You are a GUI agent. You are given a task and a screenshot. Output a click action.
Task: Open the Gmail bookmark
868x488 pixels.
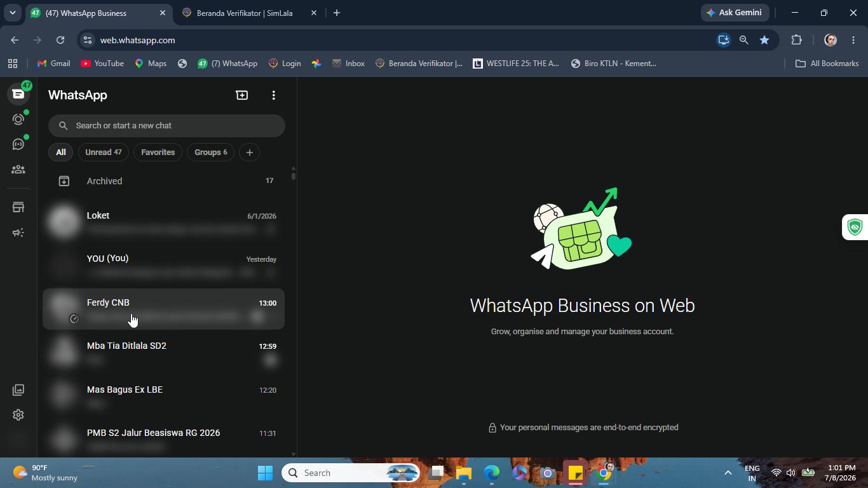[53, 64]
